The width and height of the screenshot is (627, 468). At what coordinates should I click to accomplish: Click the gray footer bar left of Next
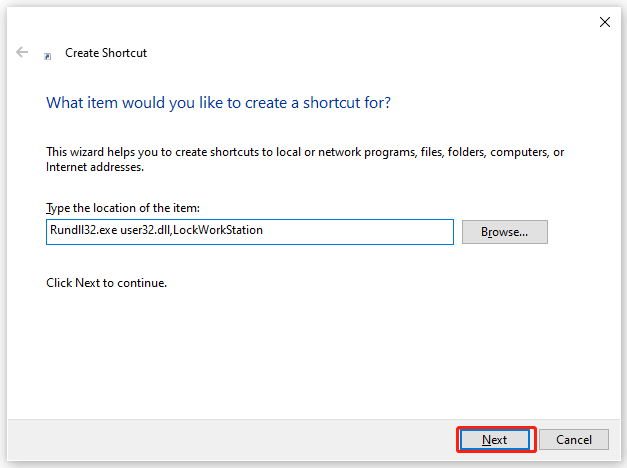[x=232, y=440]
